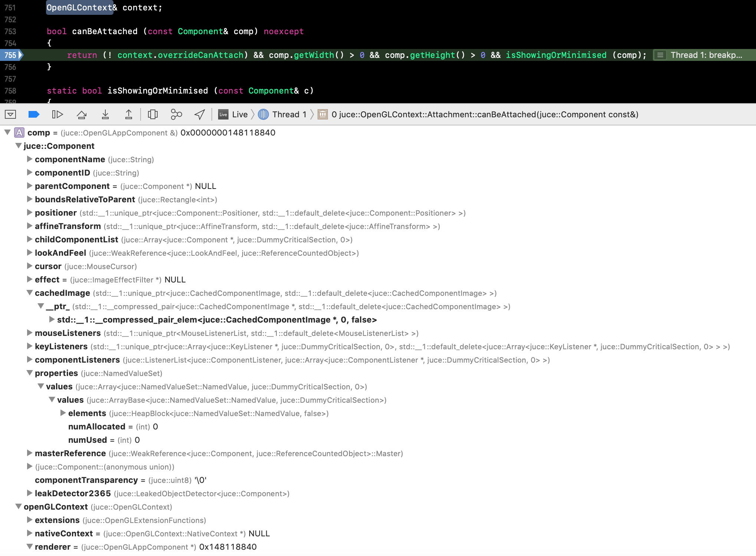
Task: Expand the componentName variable
Action: [30, 159]
